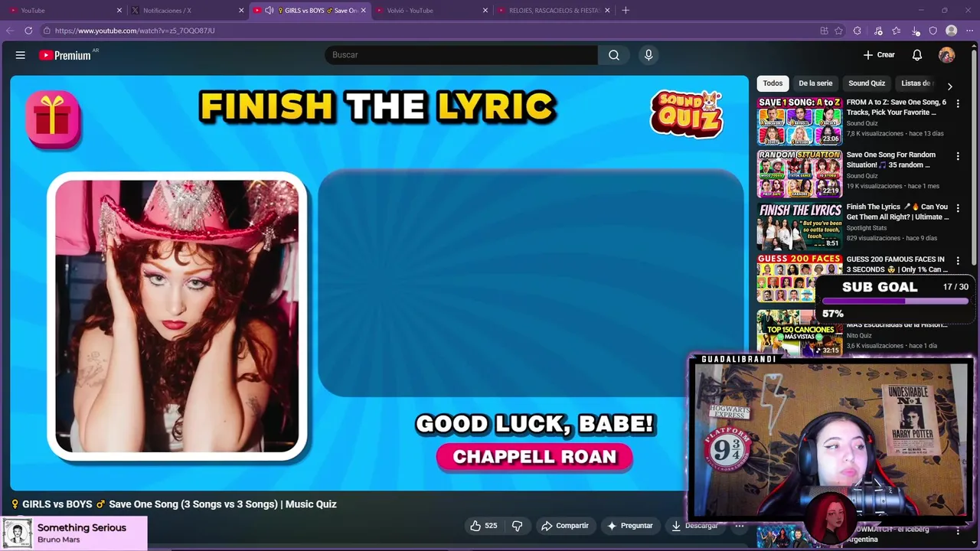980x551 pixels.
Task: Open Finish The Lyrics video thumbnail
Action: click(799, 226)
